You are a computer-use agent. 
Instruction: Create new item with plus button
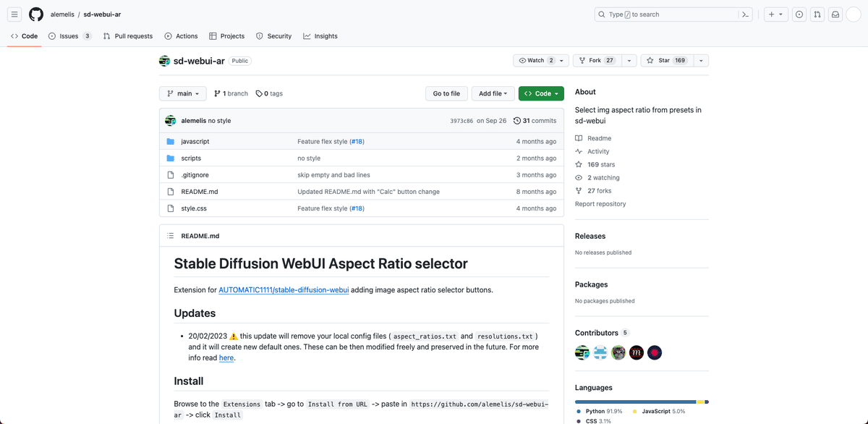pos(775,14)
